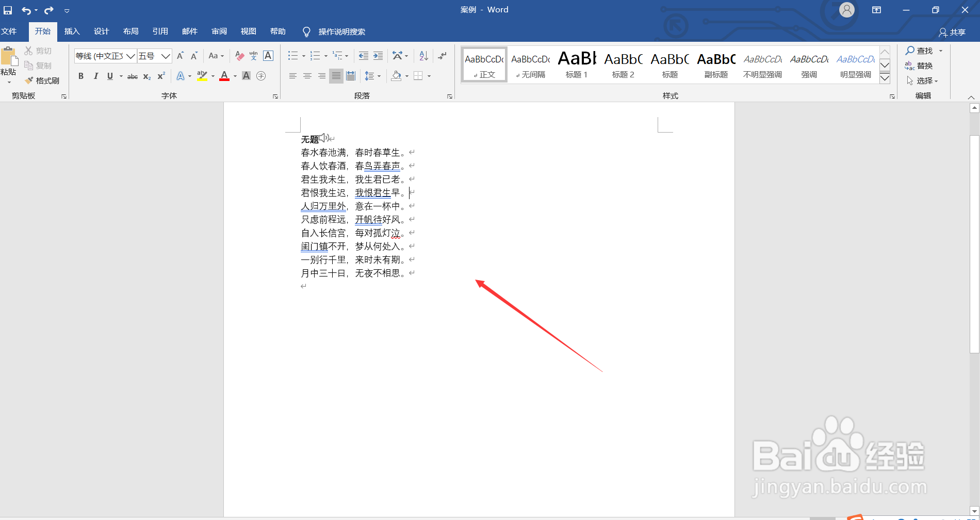Click the red font color button

(x=224, y=76)
